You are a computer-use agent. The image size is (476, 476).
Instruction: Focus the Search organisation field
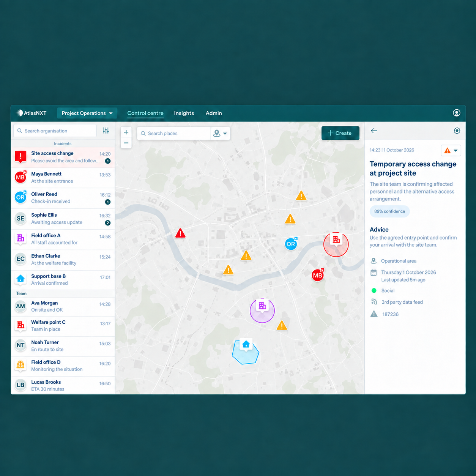(x=55, y=131)
